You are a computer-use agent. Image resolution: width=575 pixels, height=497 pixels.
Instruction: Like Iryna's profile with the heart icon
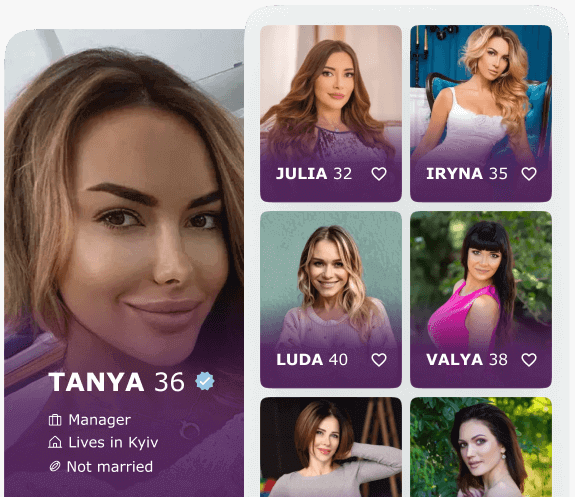tap(529, 174)
